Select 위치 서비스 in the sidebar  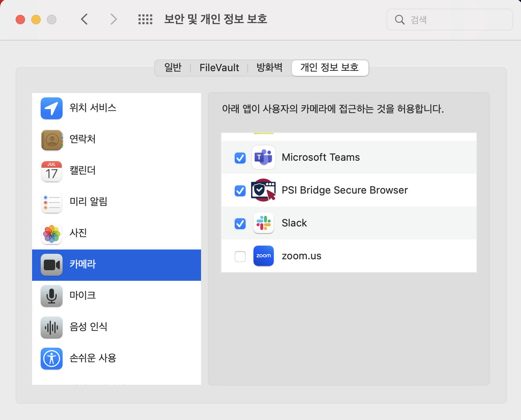117,108
